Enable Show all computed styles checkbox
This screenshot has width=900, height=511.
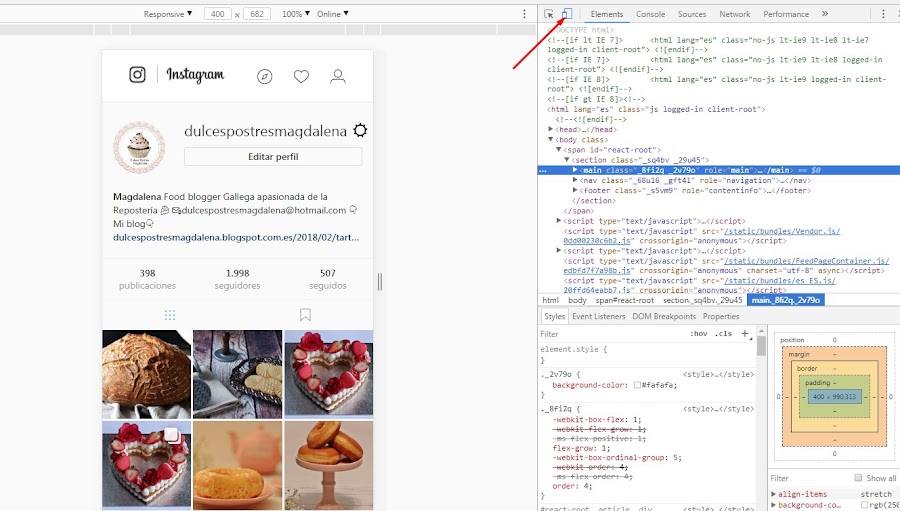[x=858, y=478]
